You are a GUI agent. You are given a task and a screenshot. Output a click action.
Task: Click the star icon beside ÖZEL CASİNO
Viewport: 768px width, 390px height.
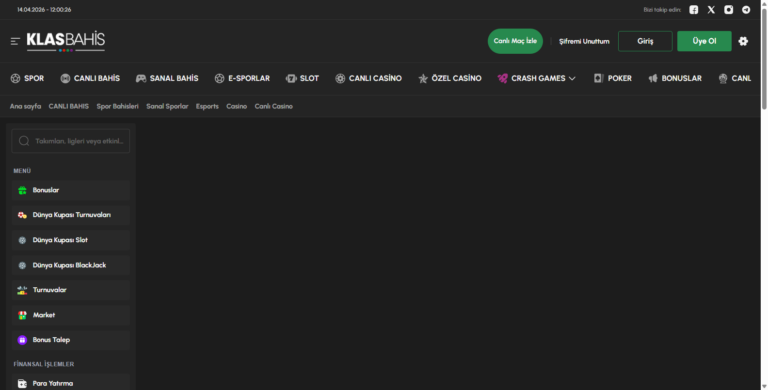[423, 78]
